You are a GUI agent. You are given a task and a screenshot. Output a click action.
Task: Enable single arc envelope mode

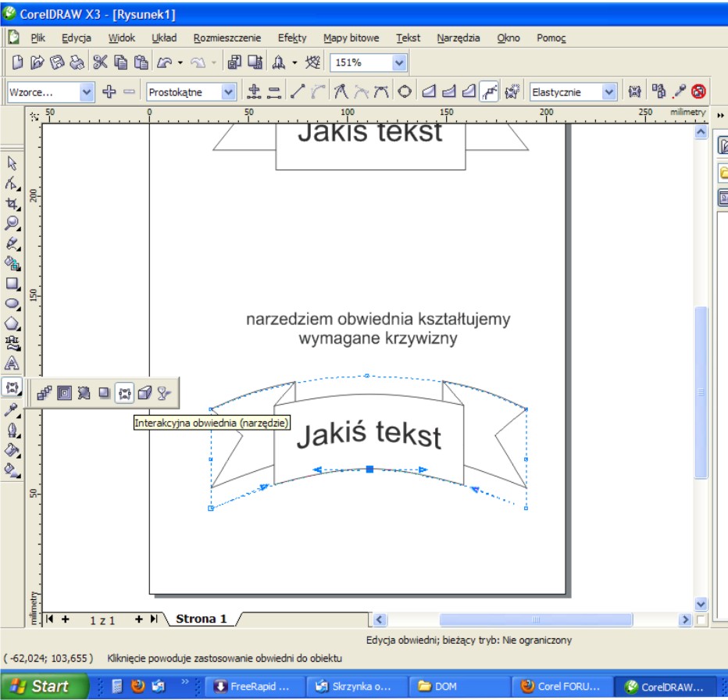coord(448,91)
